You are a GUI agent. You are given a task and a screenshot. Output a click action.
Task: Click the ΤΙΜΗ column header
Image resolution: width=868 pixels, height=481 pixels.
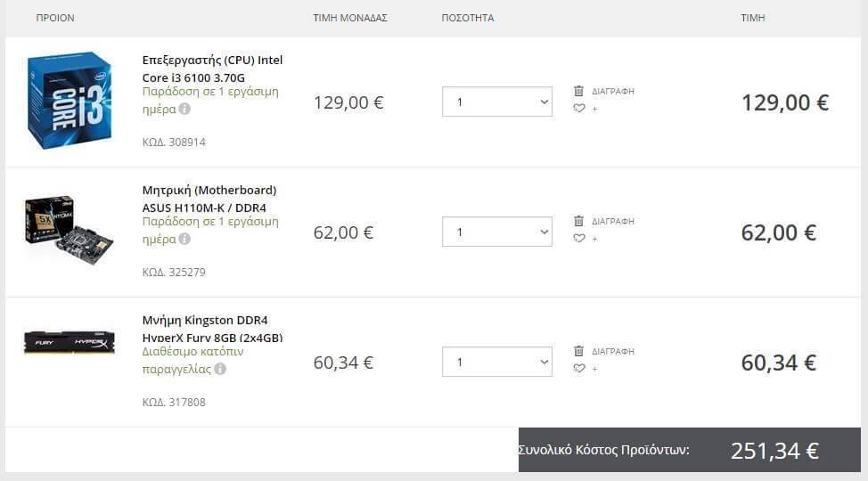point(753,18)
